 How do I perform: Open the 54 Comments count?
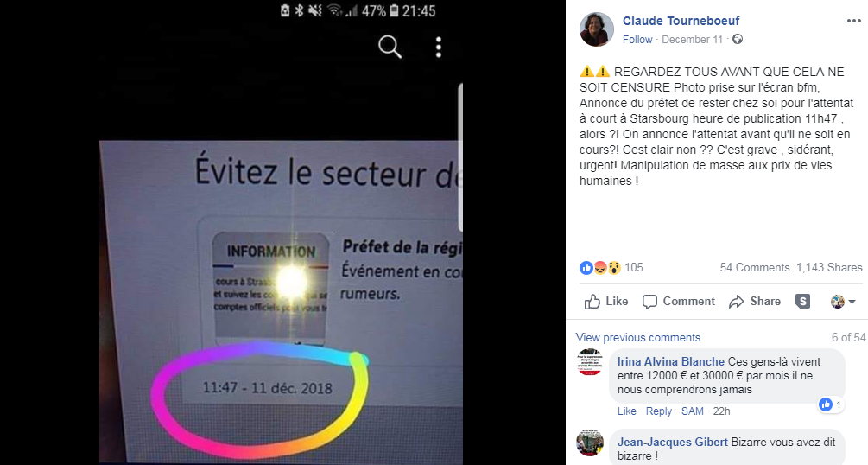coord(755,268)
